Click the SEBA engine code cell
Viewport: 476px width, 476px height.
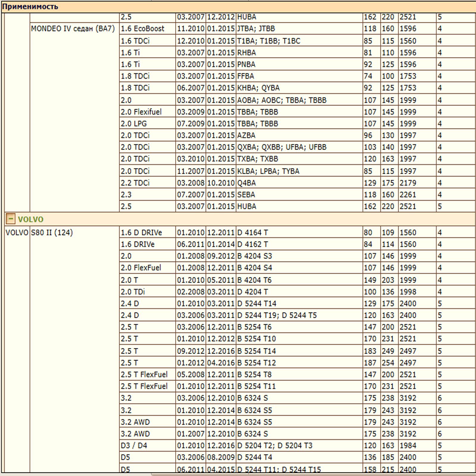(x=246, y=195)
